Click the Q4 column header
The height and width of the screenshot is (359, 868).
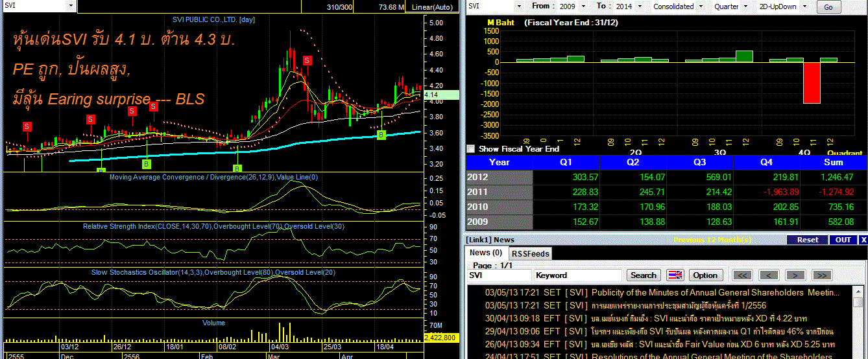[x=767, y=163]
